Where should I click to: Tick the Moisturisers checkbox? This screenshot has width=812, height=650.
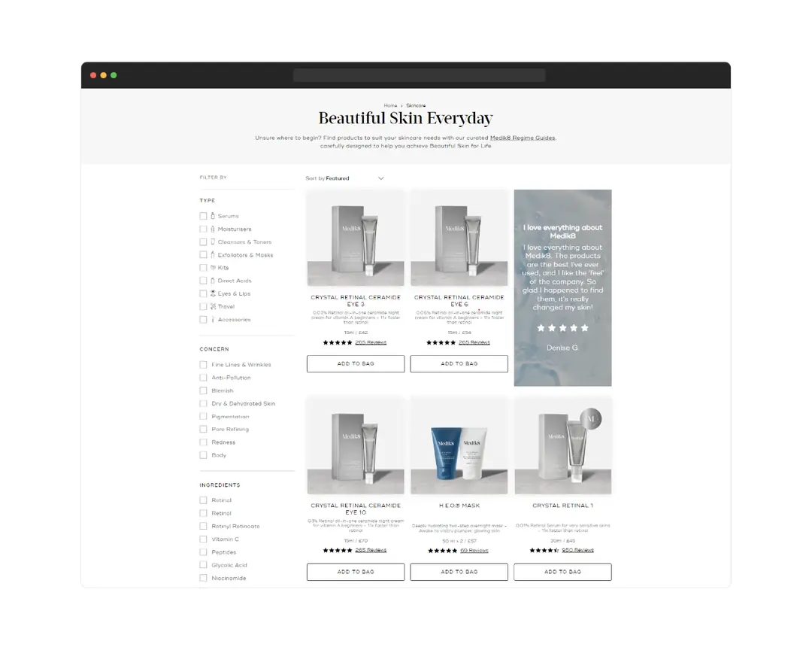click(x=203, y=229)
